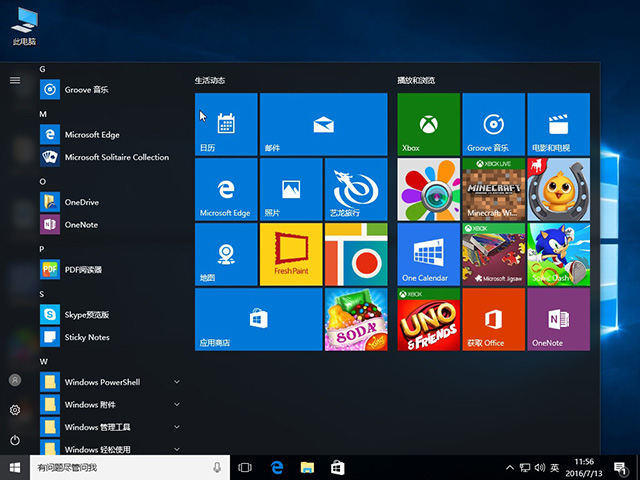Click the Candy Crush Soda tile
The height and width of the screenshot is (480, 640).
click(x=355, y=319)
